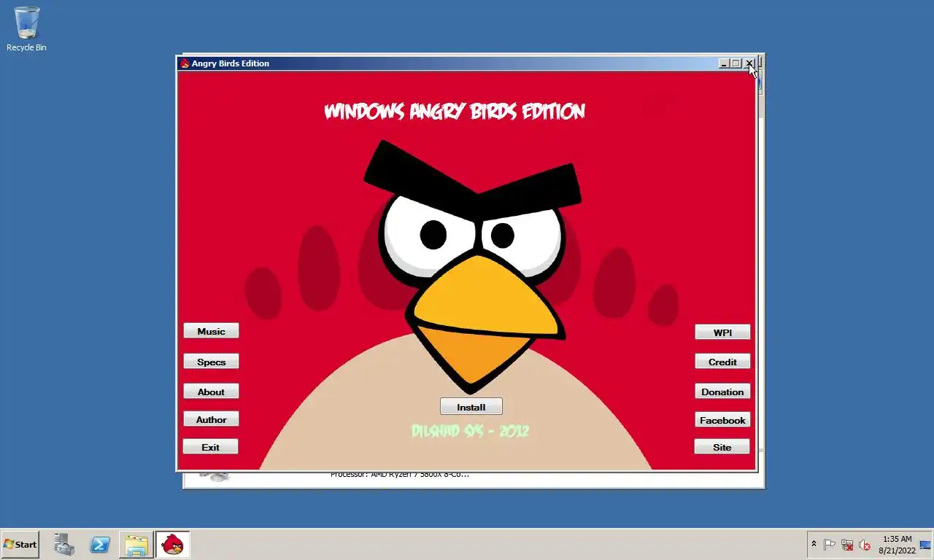Click the 'Angry Birds Edition' title bar text
Screen dimensions: 934x560
tap(231, 63)
